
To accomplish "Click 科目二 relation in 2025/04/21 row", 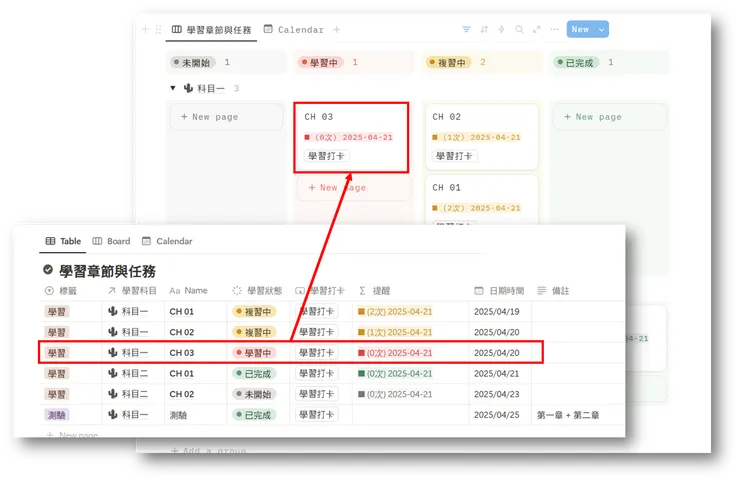I will click(128, 373).
